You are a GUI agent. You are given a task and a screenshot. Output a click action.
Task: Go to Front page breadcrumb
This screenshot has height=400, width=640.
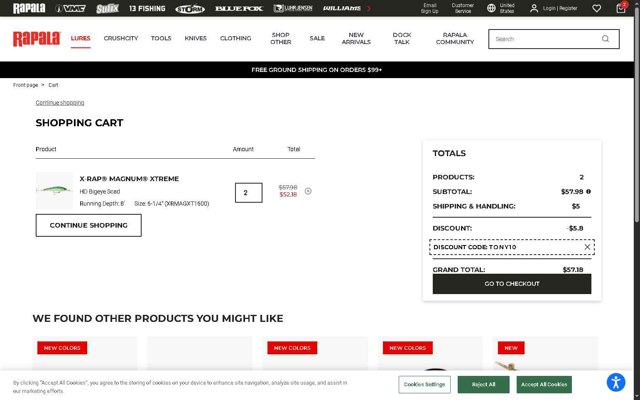[25, 85]
